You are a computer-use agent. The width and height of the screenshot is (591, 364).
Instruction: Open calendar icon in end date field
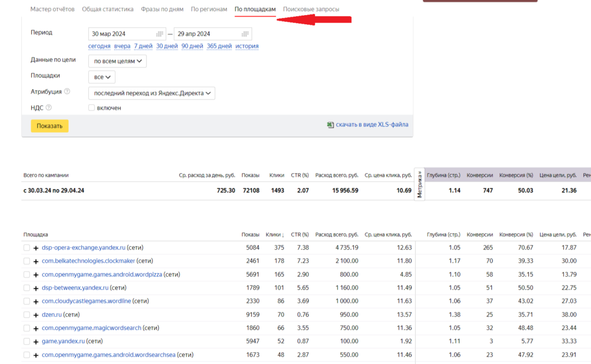[x=245, y=34]
